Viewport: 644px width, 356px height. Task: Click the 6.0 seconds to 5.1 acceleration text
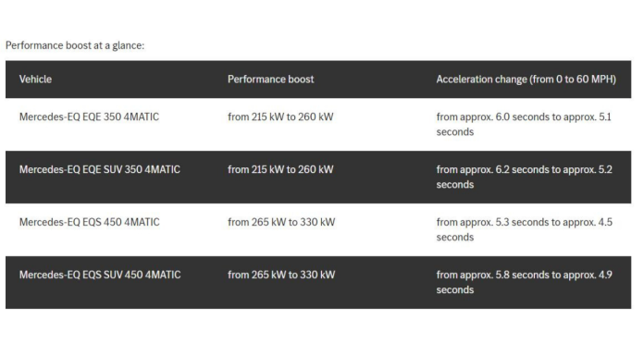[x=524, y=125]
